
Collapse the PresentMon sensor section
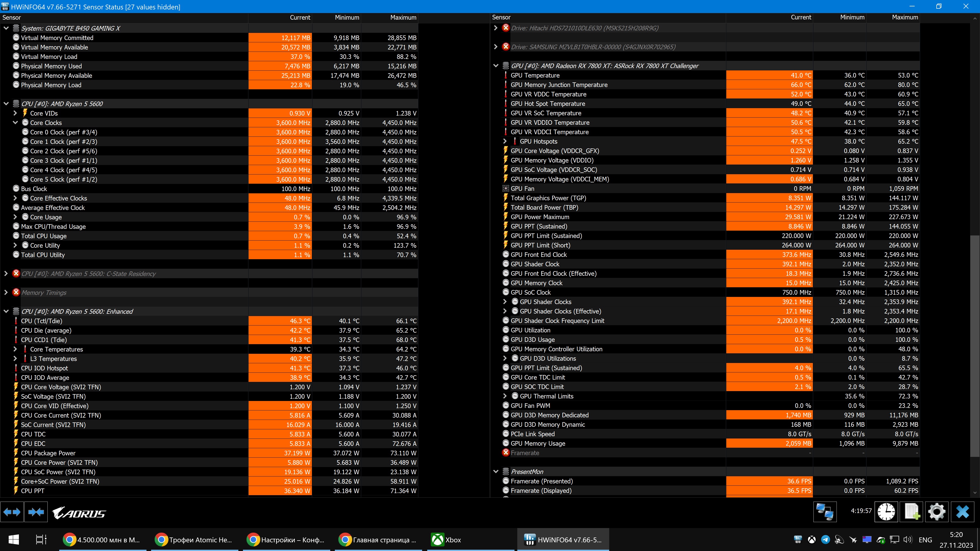tap(496, 471)
